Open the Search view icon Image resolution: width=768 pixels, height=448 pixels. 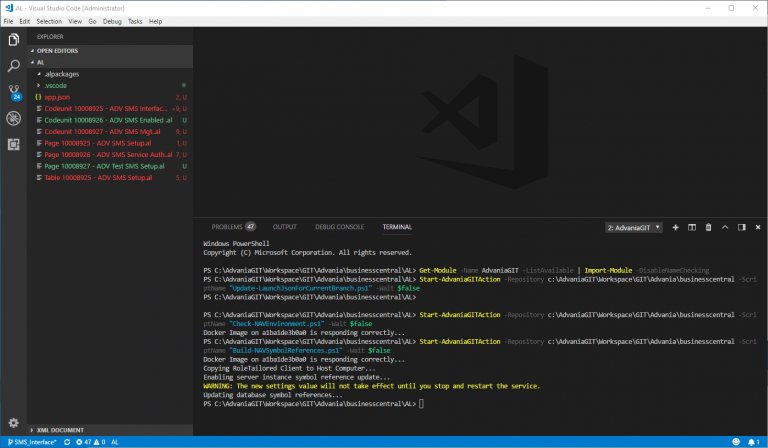click(14, 66)
